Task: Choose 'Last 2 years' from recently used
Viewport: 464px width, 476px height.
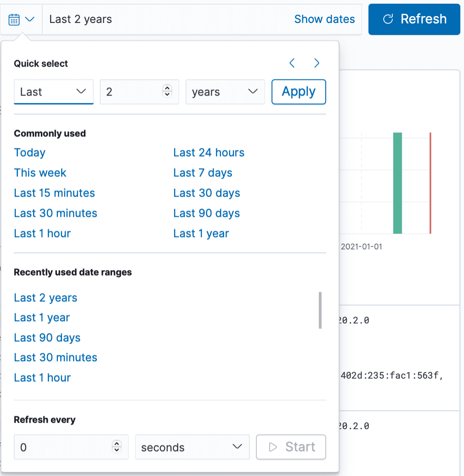Action: (45, 298)
